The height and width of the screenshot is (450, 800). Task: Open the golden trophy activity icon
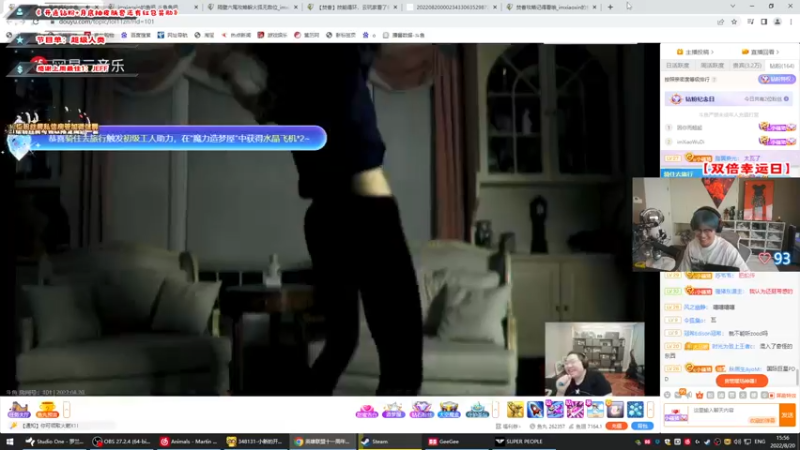[x=47, y=409]
